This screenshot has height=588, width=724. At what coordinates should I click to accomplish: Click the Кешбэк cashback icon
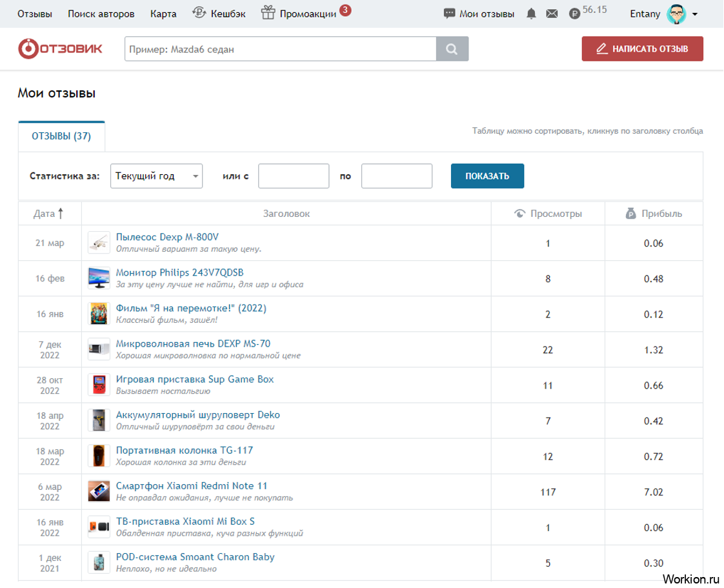(x=199, y=13)
